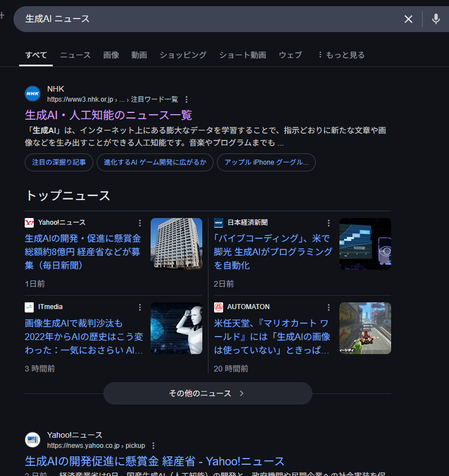Select the ウェブ tab
The width and height of the screenshot is (449, 476).
(291, 55)
